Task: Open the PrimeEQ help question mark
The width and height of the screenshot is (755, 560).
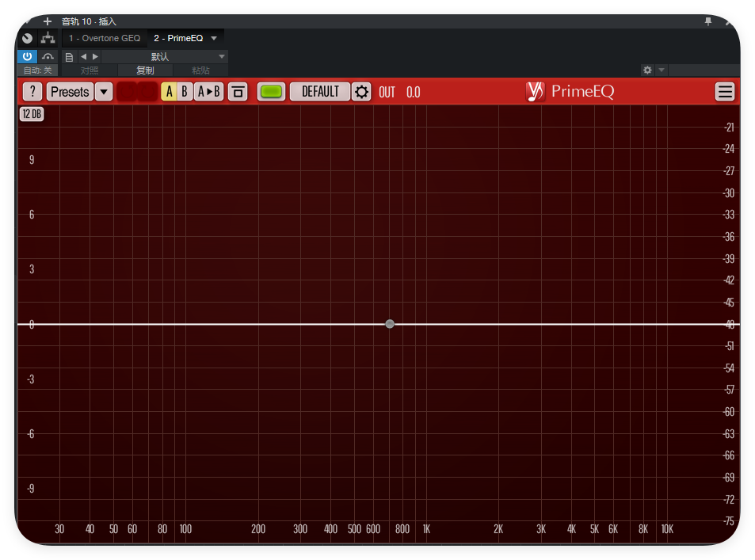Action: click(32, 92)
